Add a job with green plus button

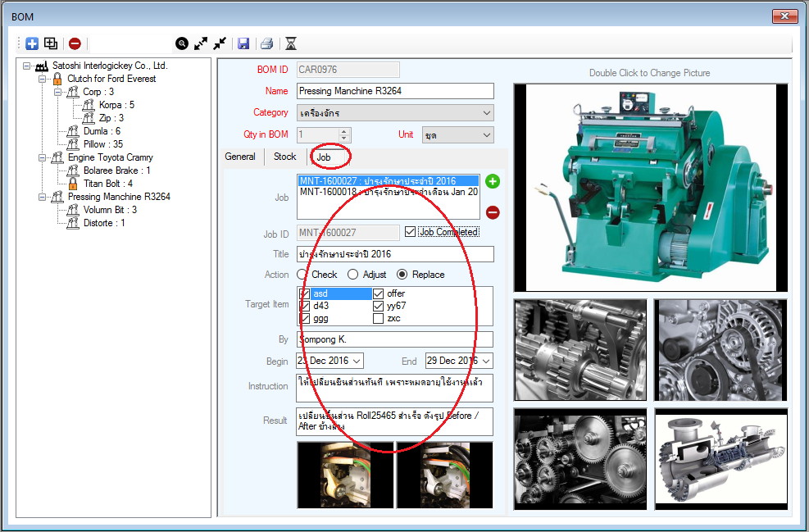pyautogui.click(x=492, y=181)
